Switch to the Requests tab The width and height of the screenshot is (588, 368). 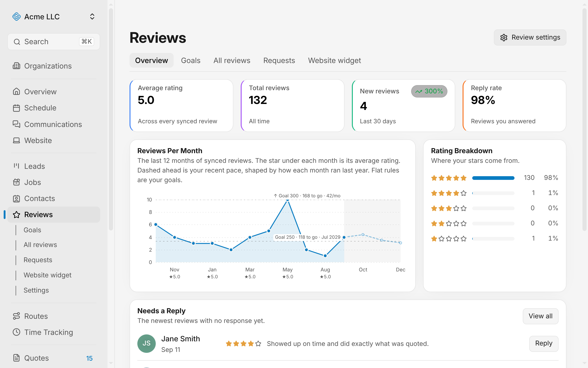279,60
